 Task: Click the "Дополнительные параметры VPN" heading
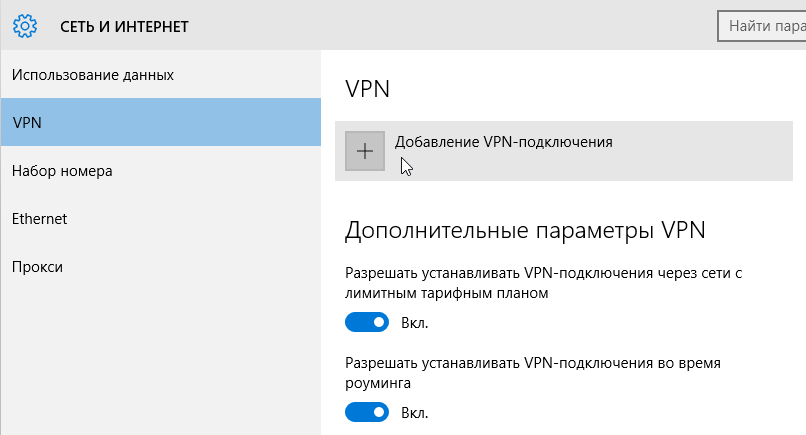pos(525,230)
